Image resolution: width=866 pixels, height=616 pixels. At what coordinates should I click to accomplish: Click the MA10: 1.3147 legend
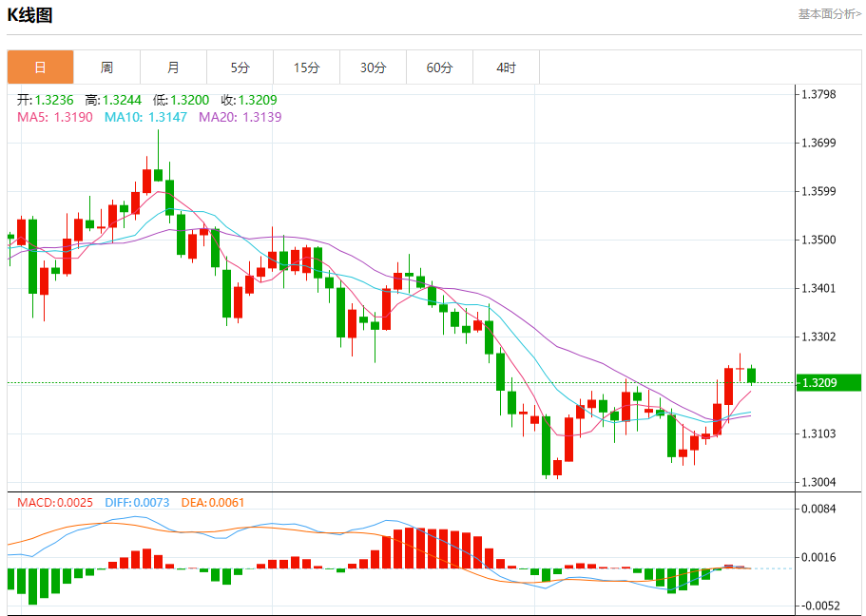point(145,117)
